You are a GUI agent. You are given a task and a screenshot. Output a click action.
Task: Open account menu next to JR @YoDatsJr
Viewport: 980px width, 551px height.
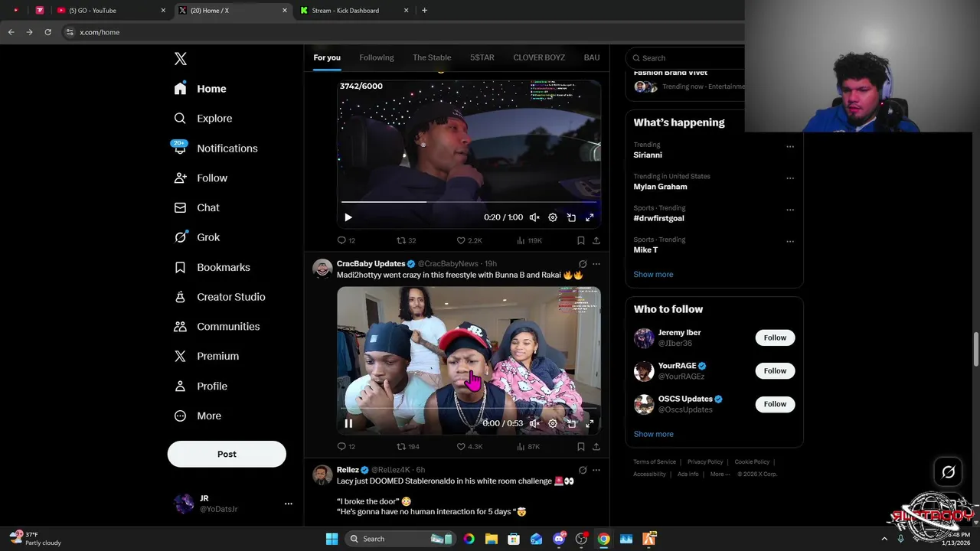coord(289,504)
